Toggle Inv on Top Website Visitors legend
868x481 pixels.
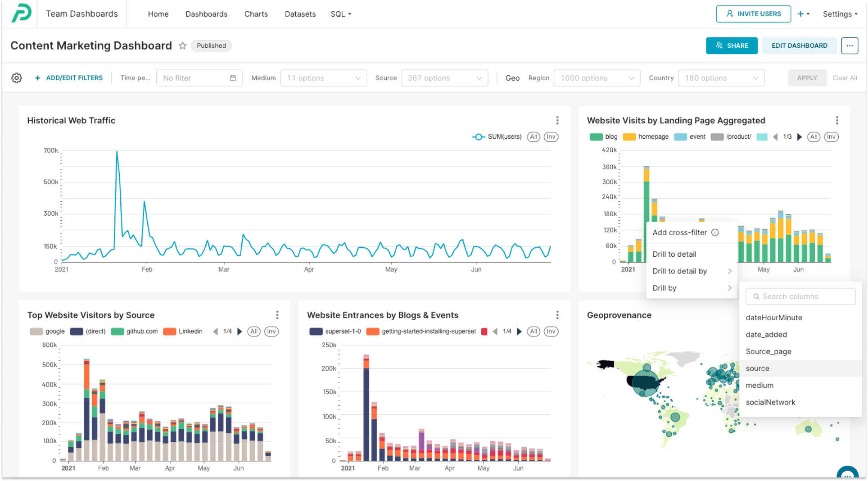click(271, 331)
